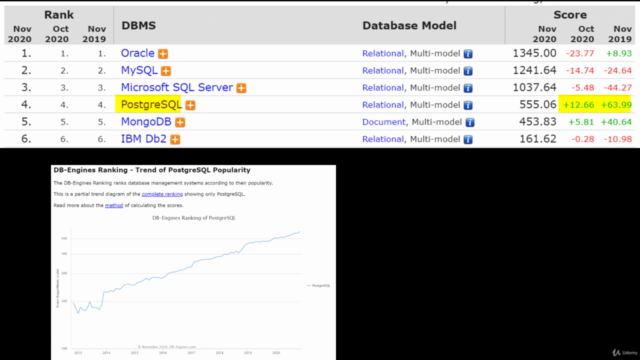Screen dimensions: 640x360
Task: Open the MySQL DBMS link
Action: [139, 70]
